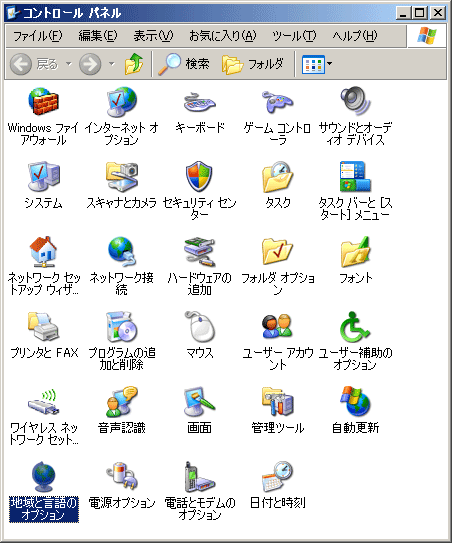This screenshot has height=543, width=452.
Task: Select the セキュリティ センター shield icon
Action: [x=199, y=176]
